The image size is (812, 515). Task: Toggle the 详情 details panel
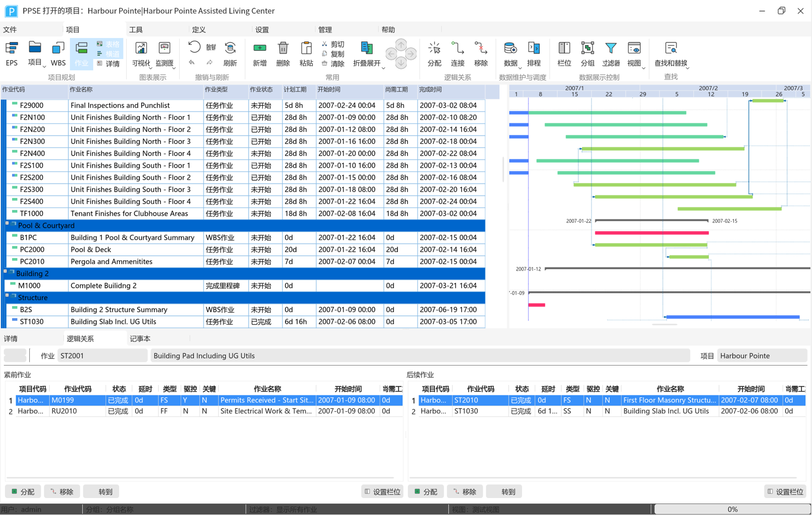[108, 64]
